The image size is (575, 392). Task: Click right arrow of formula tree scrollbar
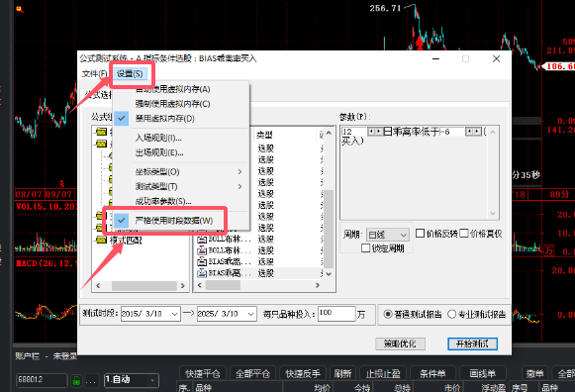(182, 285)
